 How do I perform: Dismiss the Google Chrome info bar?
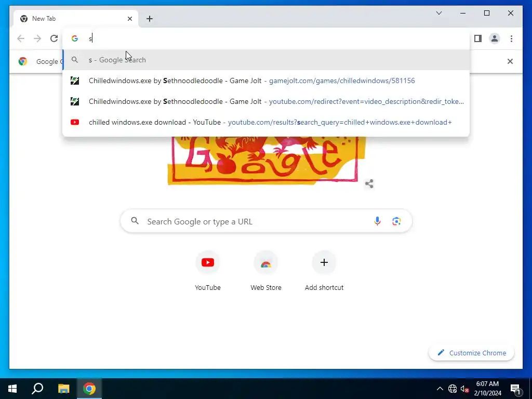(510, 61)
